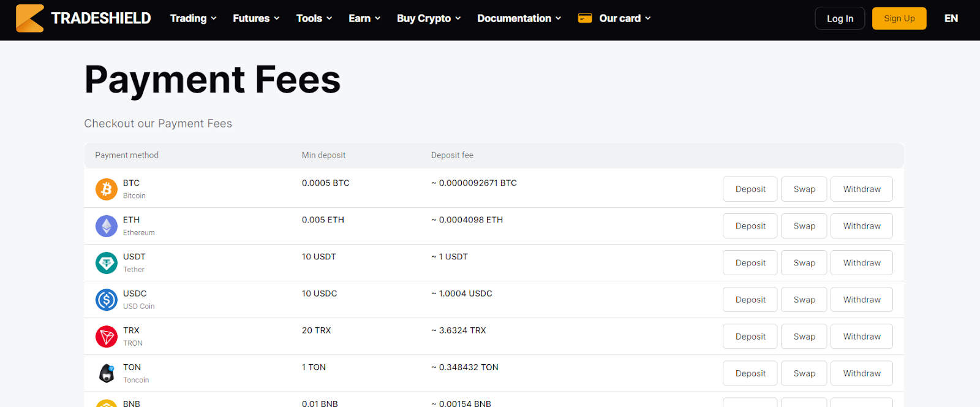The width and height of the screenshot is (980, 407).
Task: Click the BTC ticker label
Action: (x=131, y=183)
